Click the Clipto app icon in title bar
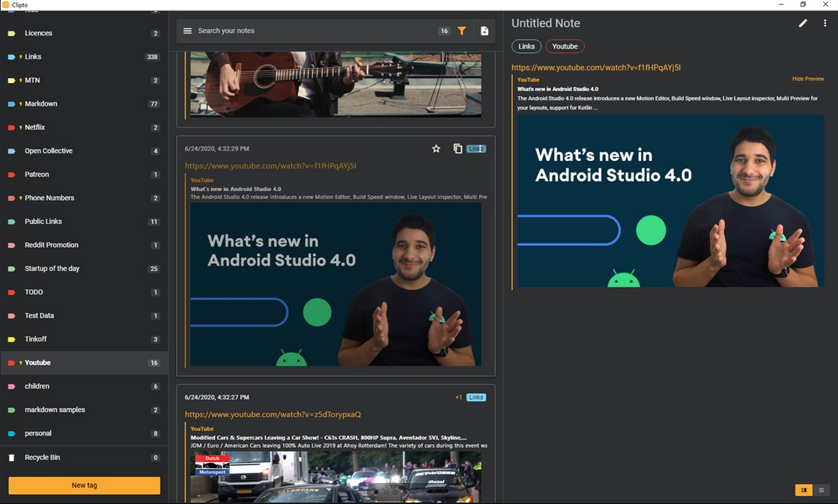 coord(6,4)
